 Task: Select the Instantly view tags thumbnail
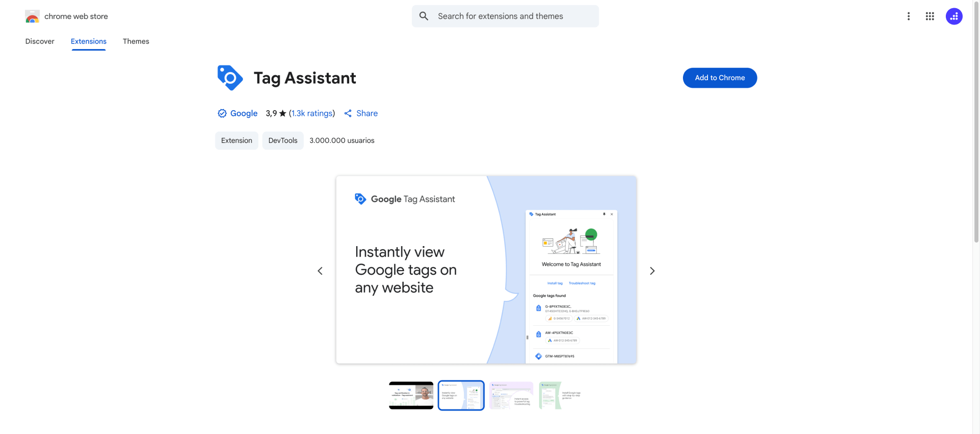coord(461,395)
